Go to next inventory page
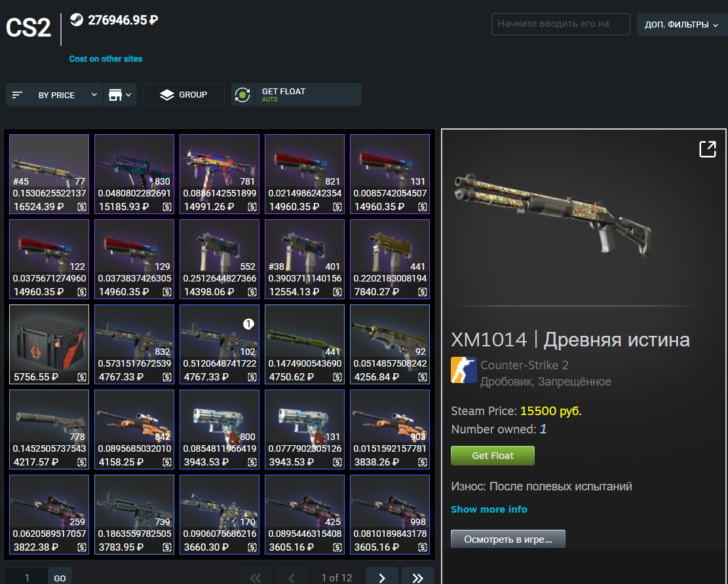Screen dimensions: 728x584 (x=381, y=577)
